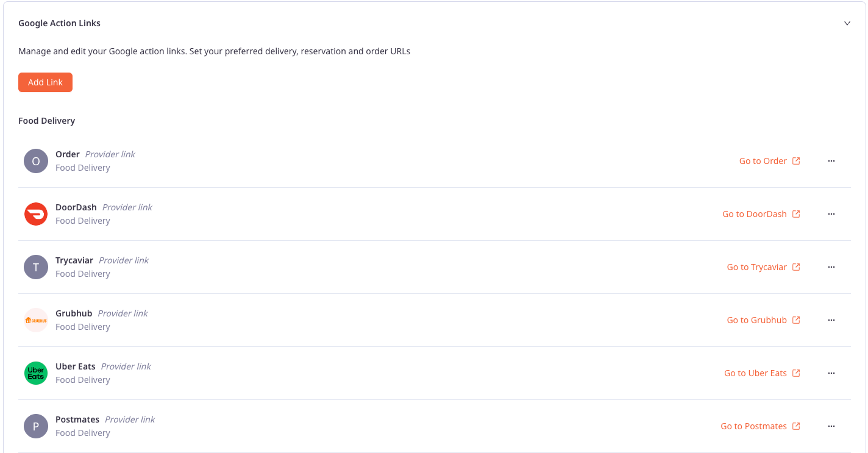868x453 pixels.
Task: Click the Order avatar icon
Action: point(36,161)
